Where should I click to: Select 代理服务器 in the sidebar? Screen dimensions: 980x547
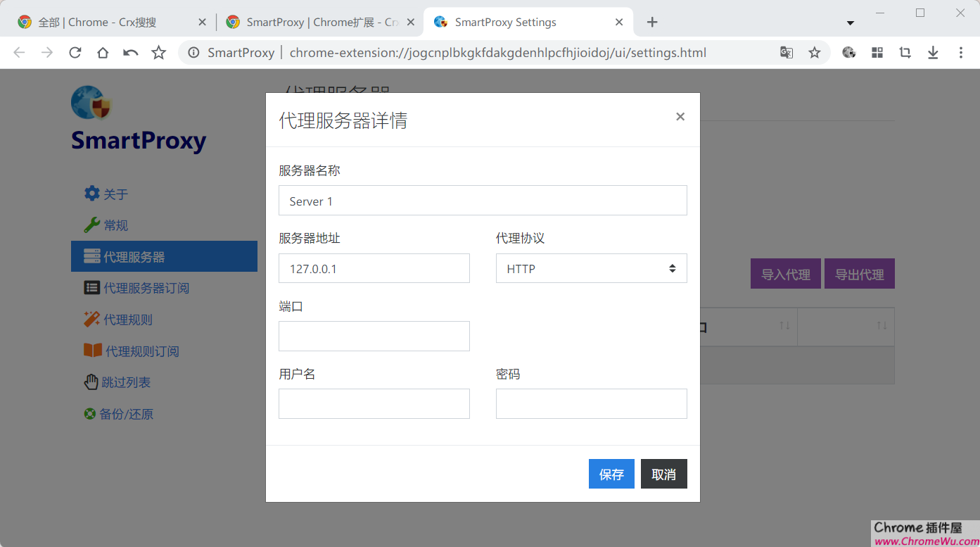(x=164, y=256)
